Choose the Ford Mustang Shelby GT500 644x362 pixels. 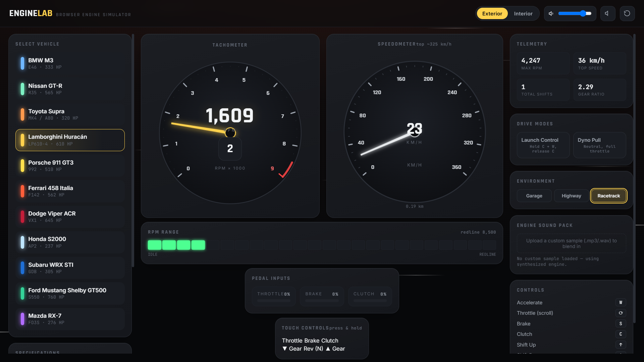click(70, 293)
